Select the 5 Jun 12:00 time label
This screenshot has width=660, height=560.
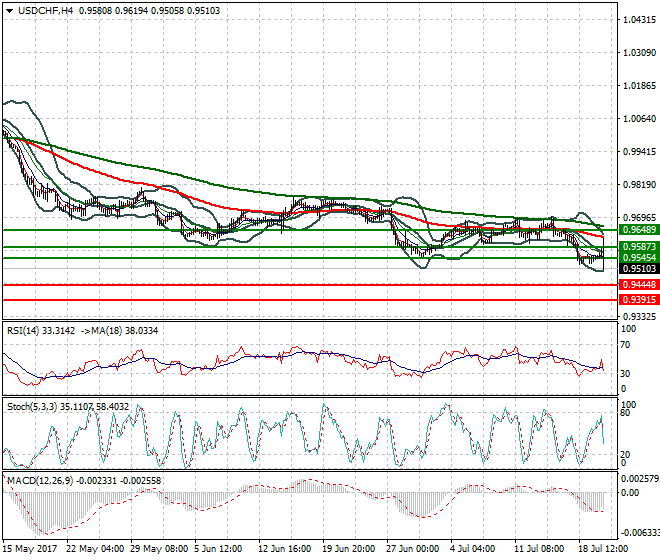(218, 549)
